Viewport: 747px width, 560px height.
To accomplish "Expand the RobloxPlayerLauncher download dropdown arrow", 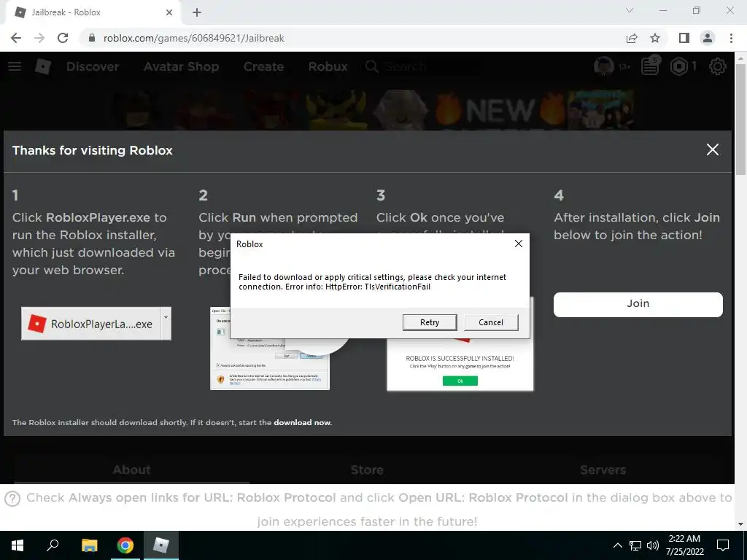I will point(166,324).
